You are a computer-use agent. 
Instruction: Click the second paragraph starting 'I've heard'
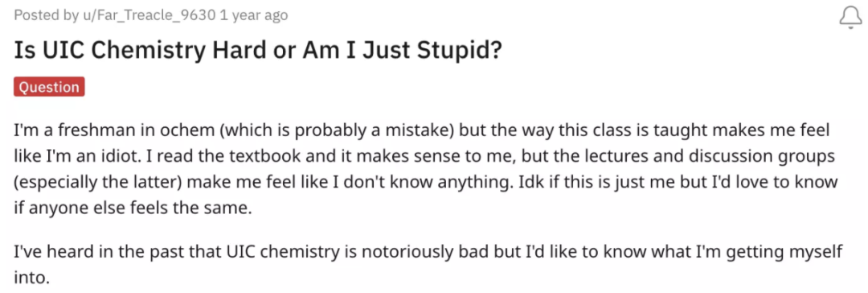click(428, 263)
